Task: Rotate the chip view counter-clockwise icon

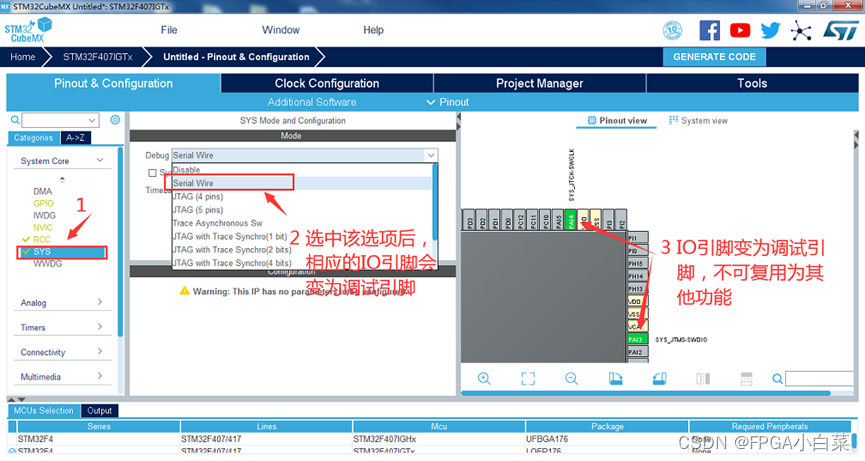Action: point(659,378)
